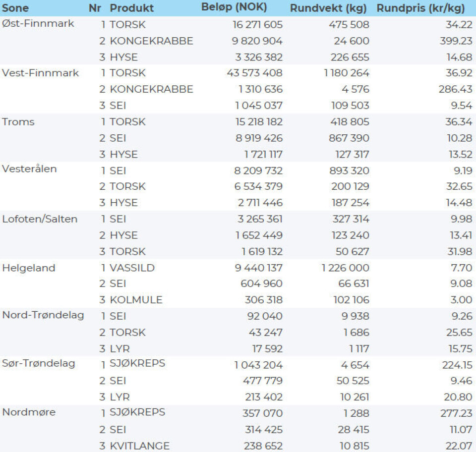Click the Helgeland zone label

pyautogui.click(x=29, y=268)
